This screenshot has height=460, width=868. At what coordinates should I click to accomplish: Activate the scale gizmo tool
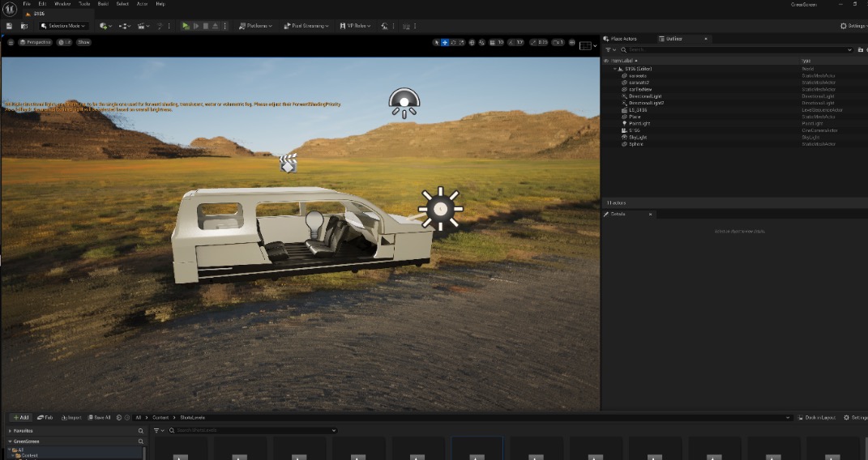point(462,42)
